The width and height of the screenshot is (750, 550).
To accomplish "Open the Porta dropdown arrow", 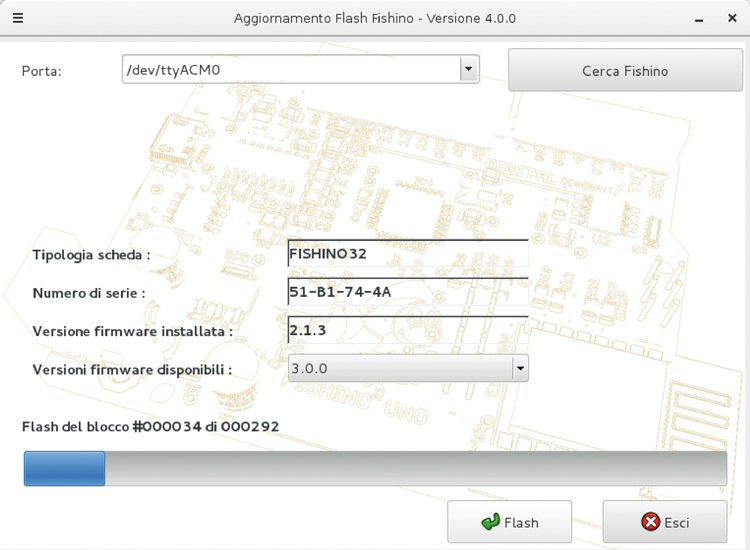I will click(x=468, y=69).
